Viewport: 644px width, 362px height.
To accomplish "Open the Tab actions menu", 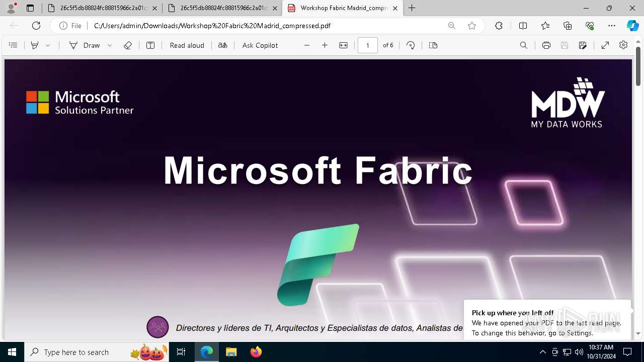I will [x=30, y=8].
